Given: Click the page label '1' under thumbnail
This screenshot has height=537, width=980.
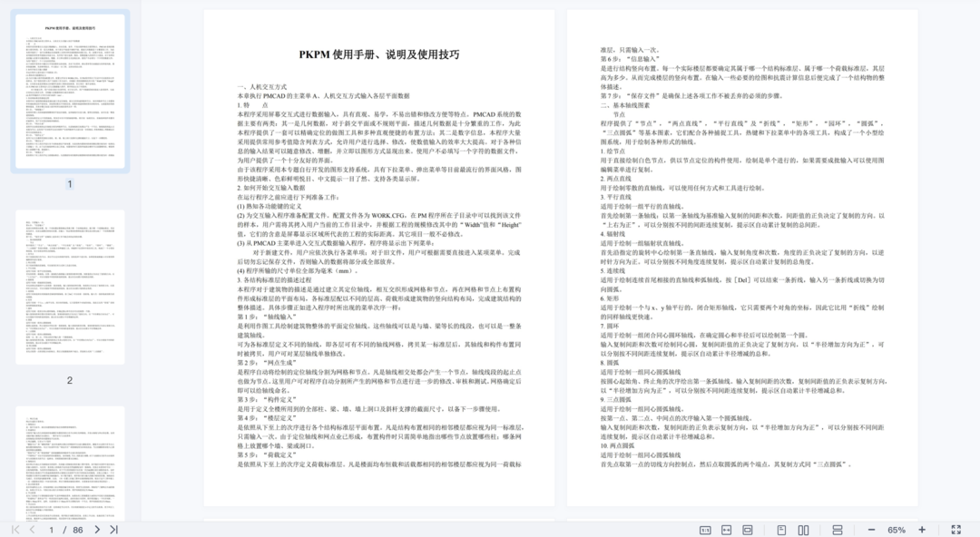Looking at the screenshot, I should point(69,184).
